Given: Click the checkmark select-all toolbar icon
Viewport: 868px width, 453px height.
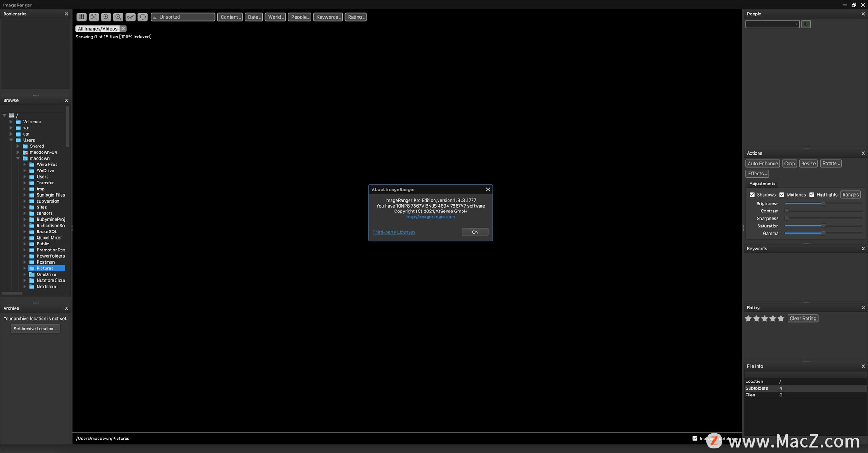Looking at the screenshot, I should click(130, 17).
